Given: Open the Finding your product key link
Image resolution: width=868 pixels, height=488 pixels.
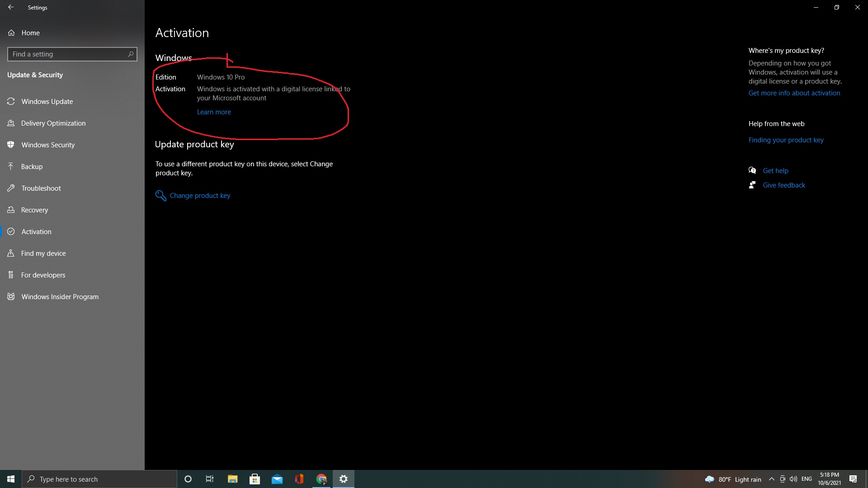Looking at the screenshot, I should coord(786,140).
